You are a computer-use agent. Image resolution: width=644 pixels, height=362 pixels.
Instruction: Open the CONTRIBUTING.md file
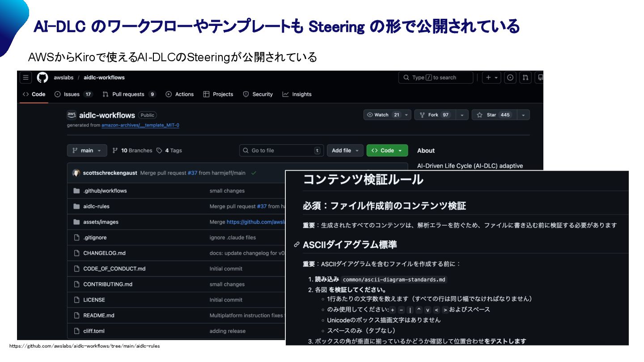click(x=108, y=284)
